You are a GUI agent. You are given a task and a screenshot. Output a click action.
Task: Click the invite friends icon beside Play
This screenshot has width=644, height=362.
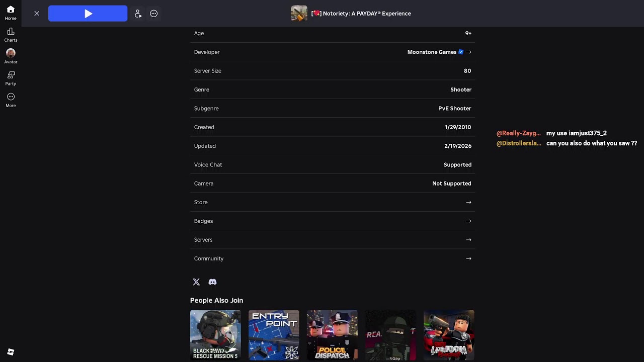pos(138,14)
